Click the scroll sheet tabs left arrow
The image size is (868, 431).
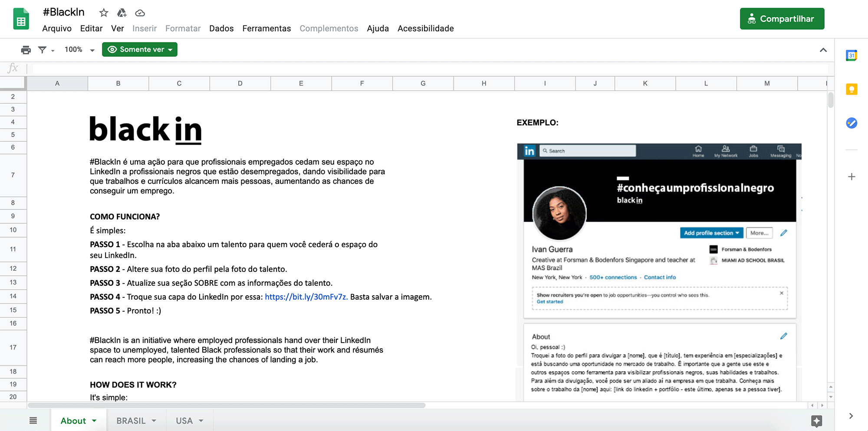pos(812,405)
